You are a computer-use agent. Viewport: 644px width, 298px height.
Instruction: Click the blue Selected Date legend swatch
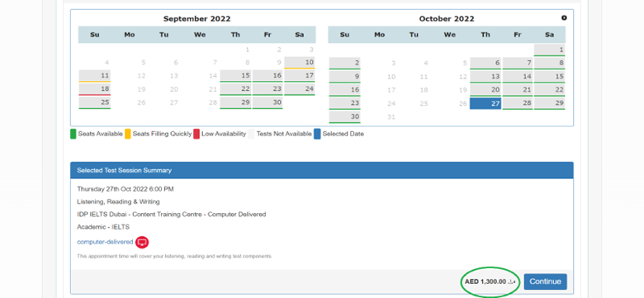(317, 134)
